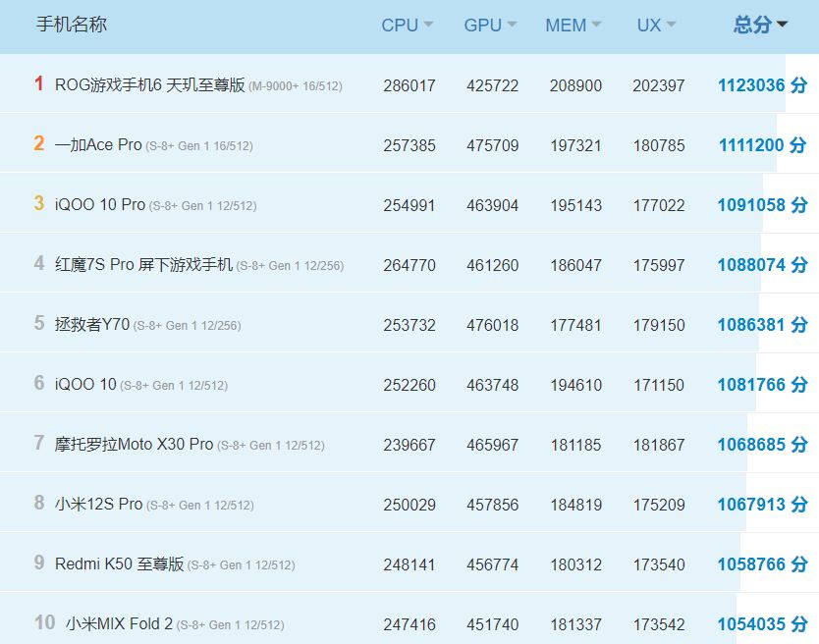Click the MEM column sort arrow

(596, 26)
